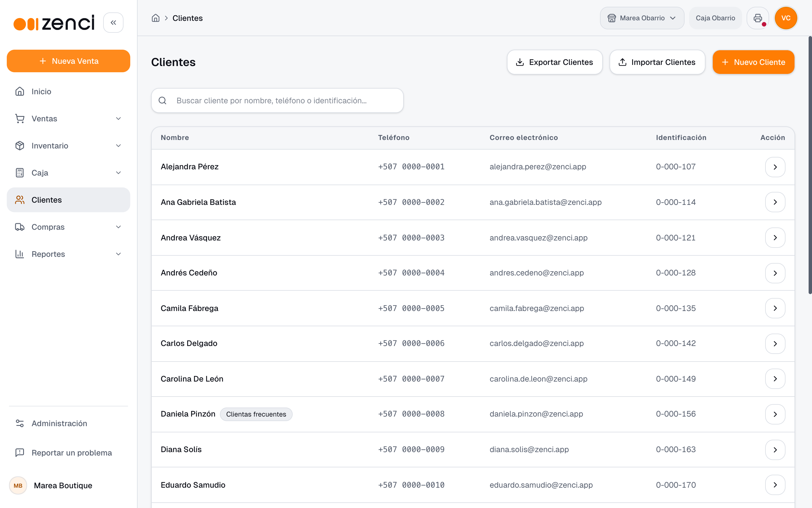The height and width of the screenshot is (508, 812).
Task: Click Importar Clientes button
Action: (x=657, y=62)
